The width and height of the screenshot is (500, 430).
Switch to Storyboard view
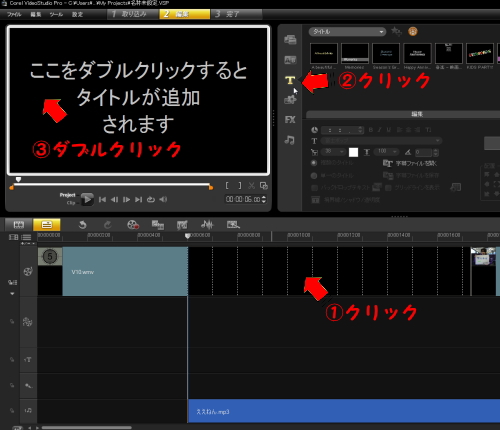point(19,225)
